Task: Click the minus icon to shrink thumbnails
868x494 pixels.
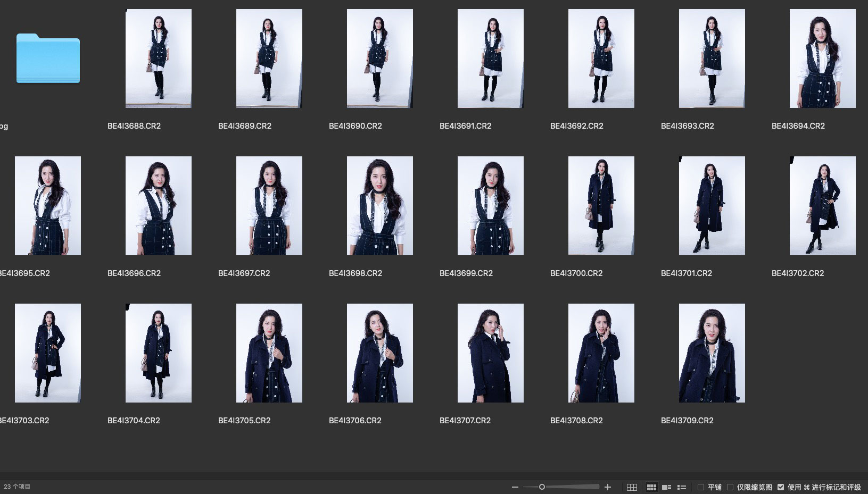Action: (515, 487)
